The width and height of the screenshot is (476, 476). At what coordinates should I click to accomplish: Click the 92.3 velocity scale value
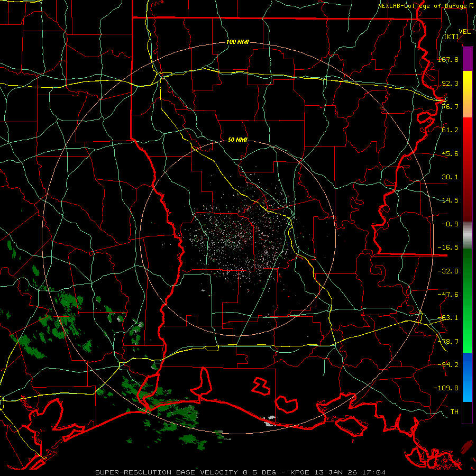pyautogui.click(x=450, y=83)
